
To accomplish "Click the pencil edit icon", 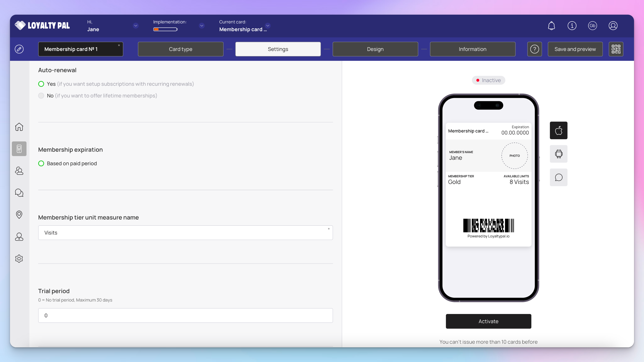I will point(19,49).
